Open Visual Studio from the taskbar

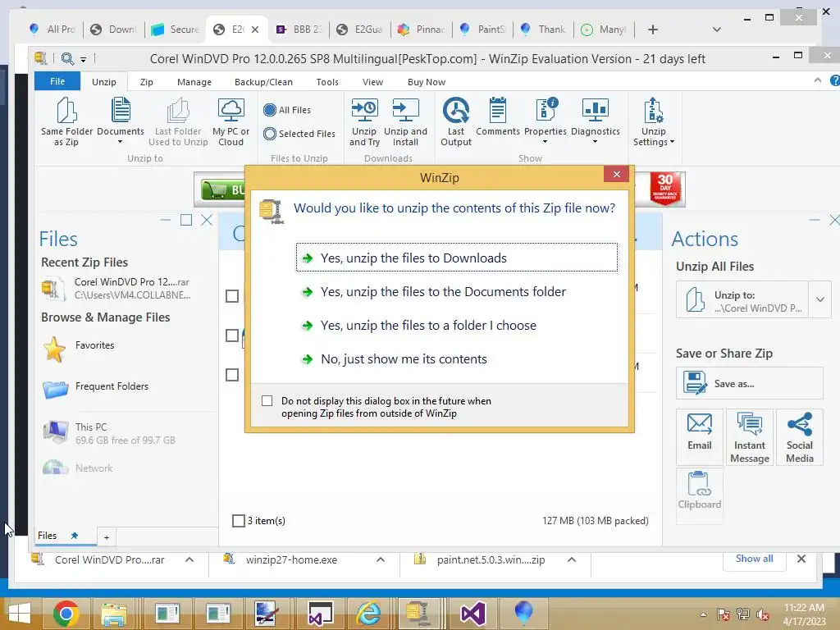pos(472,614)
